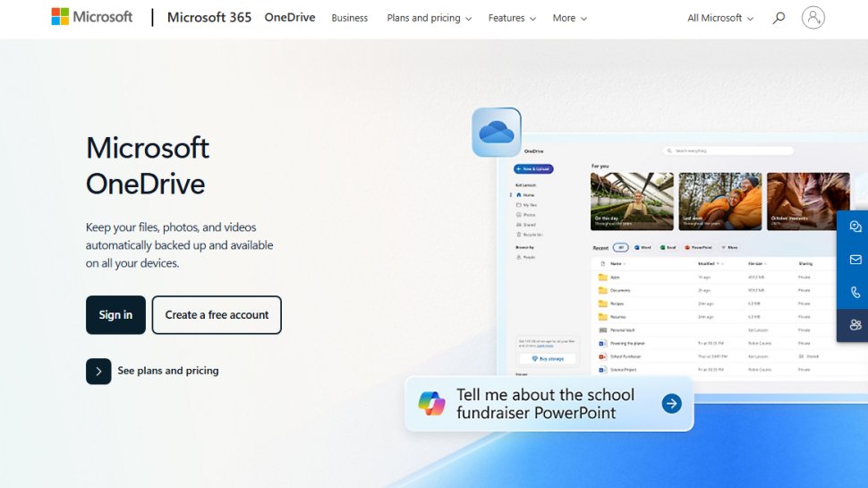Click the blue arrow submit icon
Image resolution: width=868 pixels, height=488 pixels.
671,403
